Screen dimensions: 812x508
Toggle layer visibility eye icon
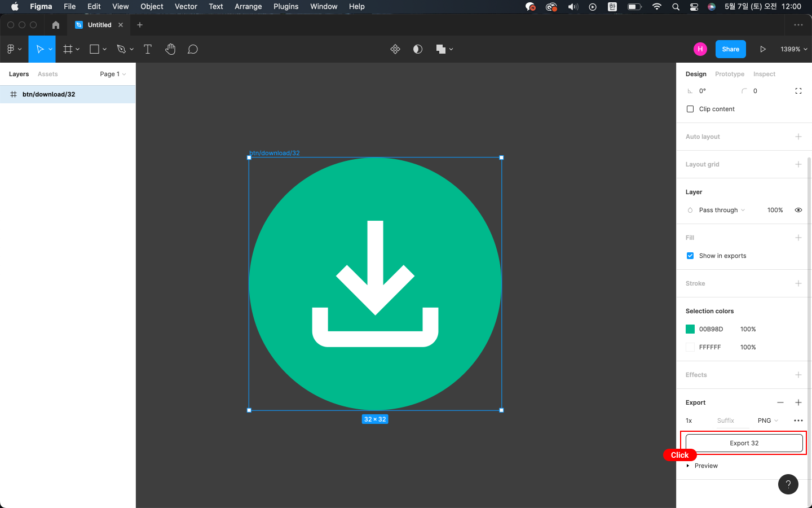pyautogui.click(x=798, y=210)
